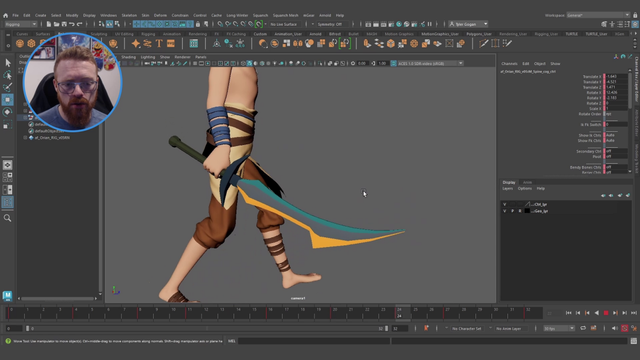Click the orange cube Extrude shelf icon
Screen dimensions: 640x360
click(x=391, y=43)
